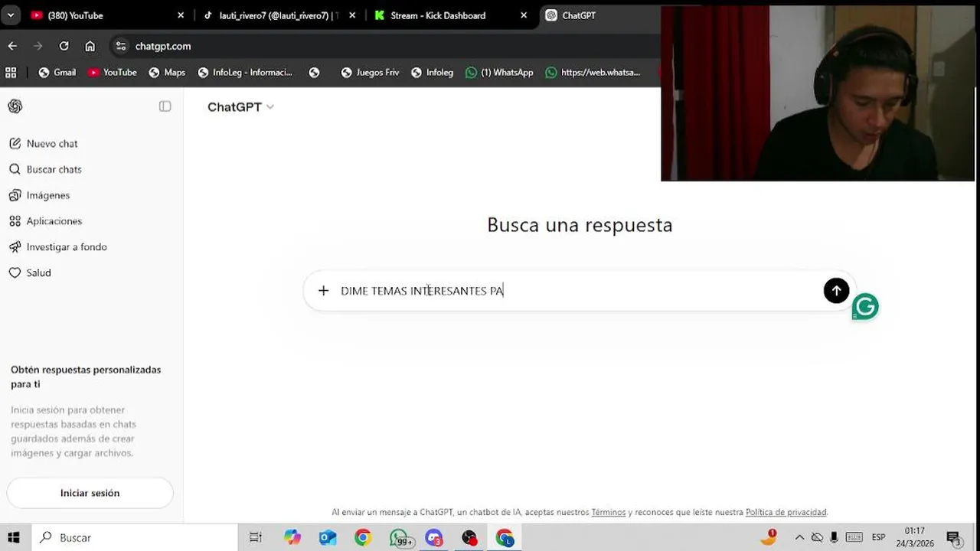
Task: Open the Juegos Friv bookmark
Action: click(x=371, y=72)
